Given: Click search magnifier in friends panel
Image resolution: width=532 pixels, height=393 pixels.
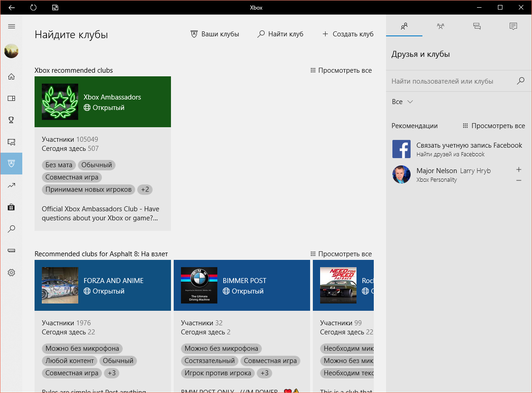Looking at the screenshot, I should coord(521,81).
